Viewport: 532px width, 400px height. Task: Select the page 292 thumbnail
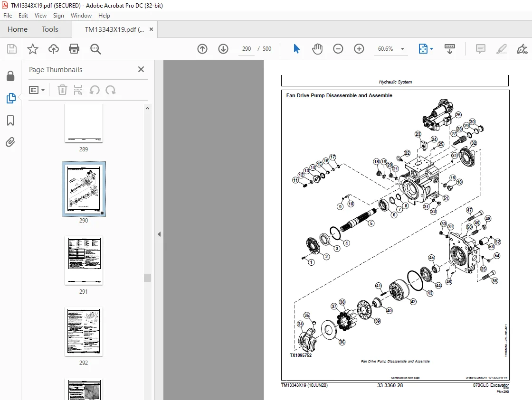click(x=84, y=332)
